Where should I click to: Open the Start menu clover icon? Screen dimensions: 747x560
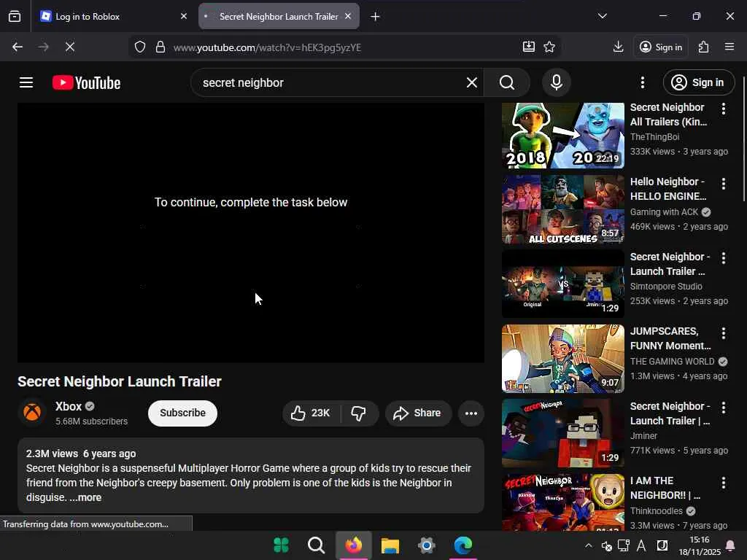(281, 545)
